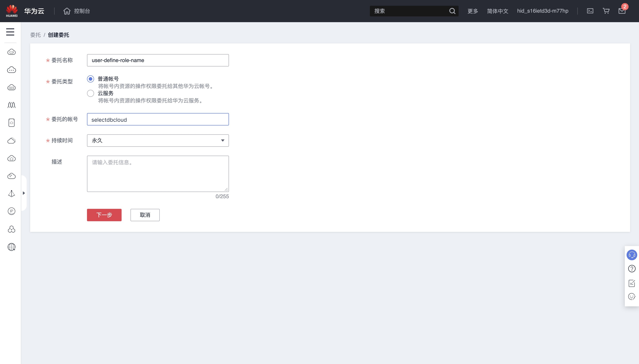Open the double cloud backup sidebar icon
The width and height of the screenshot is (639, 364).
[x=12, y=141]
